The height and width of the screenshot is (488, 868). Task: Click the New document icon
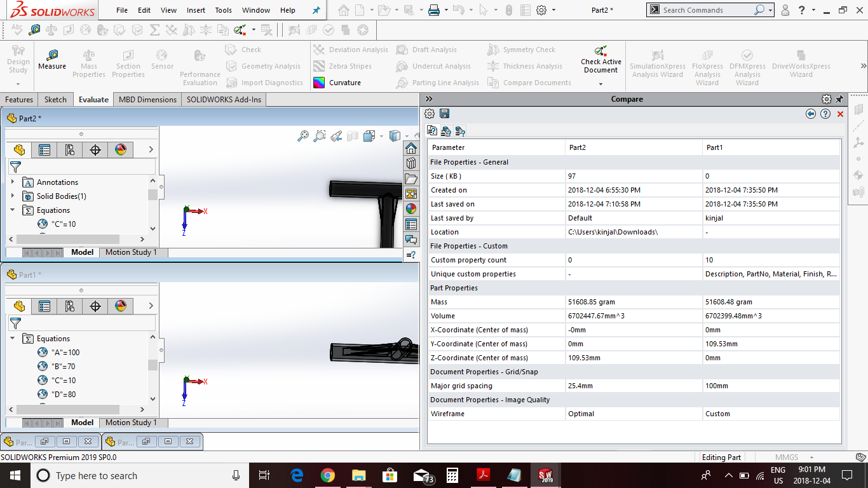(x=360, y=10)
